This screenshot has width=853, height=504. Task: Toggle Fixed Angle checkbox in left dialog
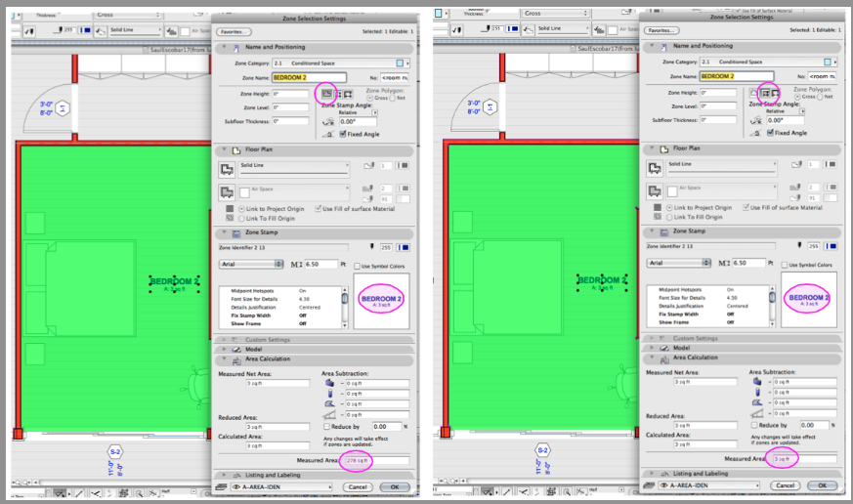[x=343, y=134]
